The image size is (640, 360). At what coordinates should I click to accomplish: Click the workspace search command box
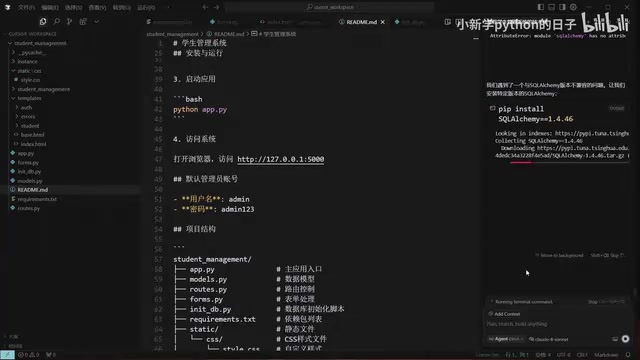(x=329, y=7)
